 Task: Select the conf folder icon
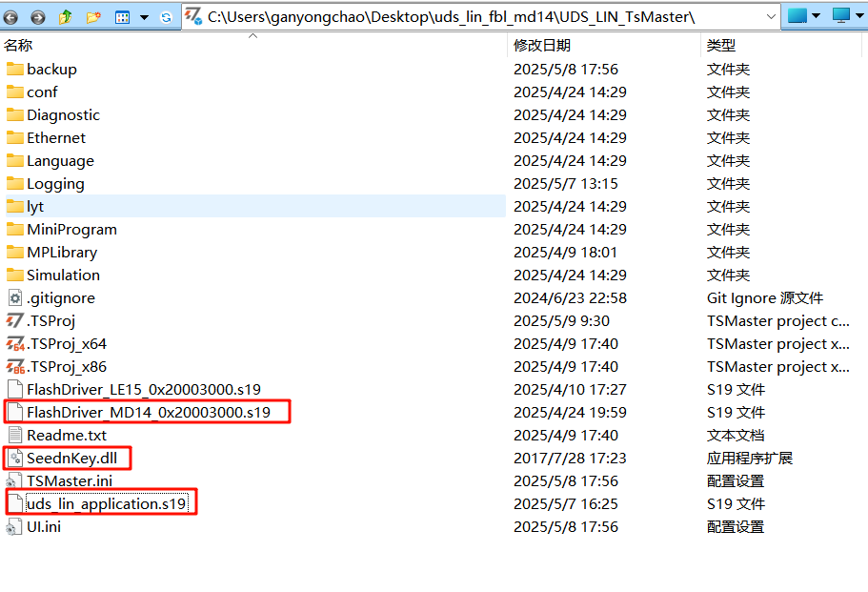pyautogui.click(x=15, y=92)
